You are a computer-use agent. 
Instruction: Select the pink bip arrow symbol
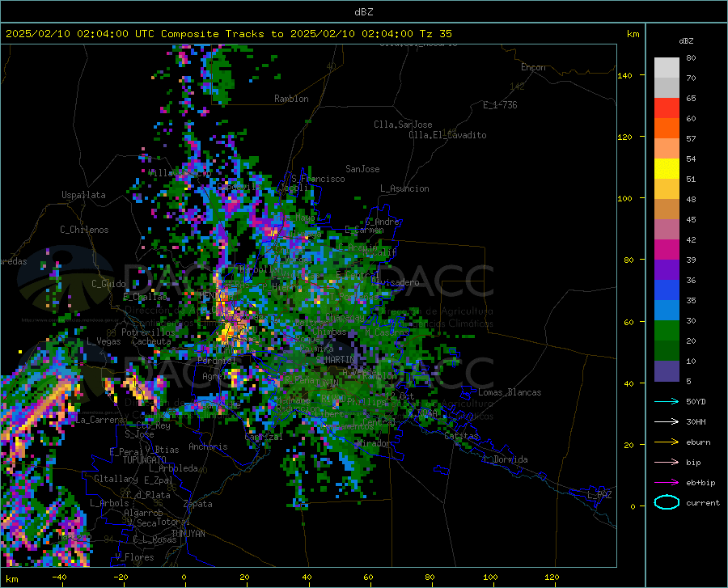click(667, 463)
